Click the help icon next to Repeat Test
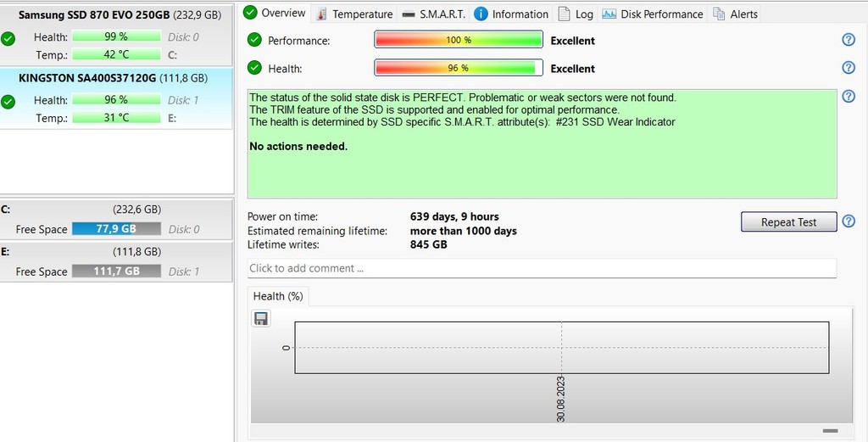 pos(849,221)
